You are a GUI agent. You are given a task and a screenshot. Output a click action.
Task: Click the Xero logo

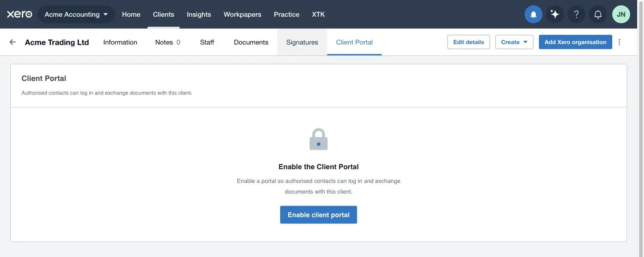point(19,14)
